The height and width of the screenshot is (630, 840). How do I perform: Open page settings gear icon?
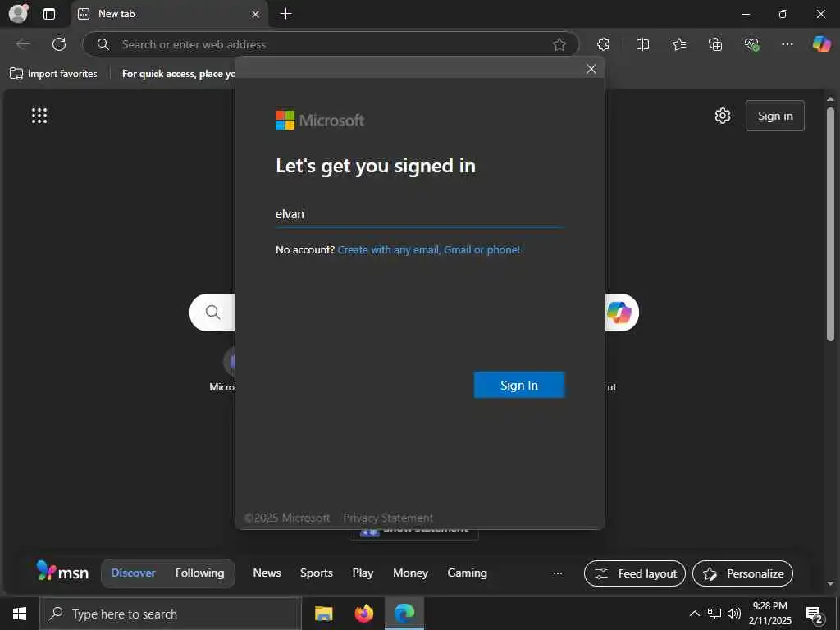(722, 116)
